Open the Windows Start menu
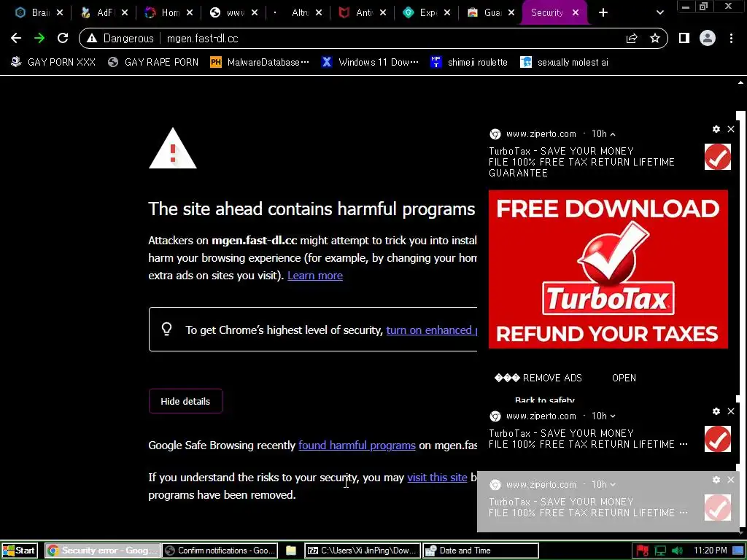 point(19,551)
